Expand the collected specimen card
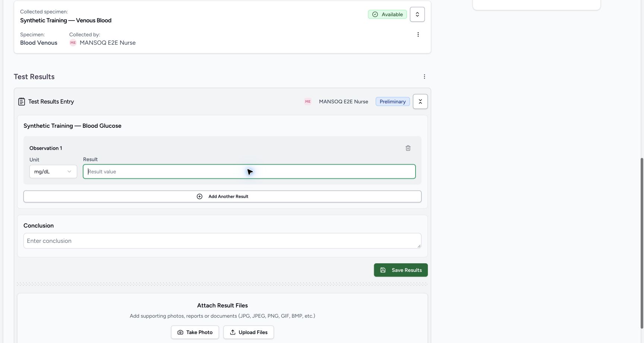Screen dimensions: 644x343 (x=417, y=15)
